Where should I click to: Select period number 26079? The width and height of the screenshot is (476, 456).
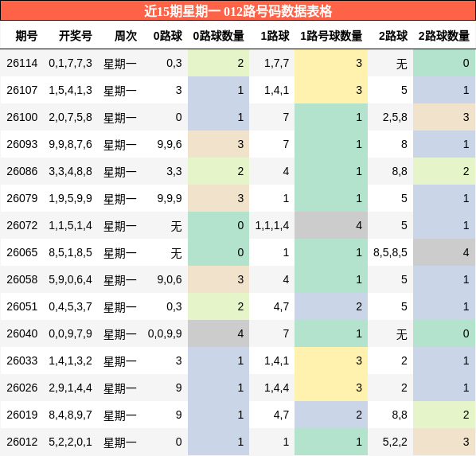[x=21, y=198]
